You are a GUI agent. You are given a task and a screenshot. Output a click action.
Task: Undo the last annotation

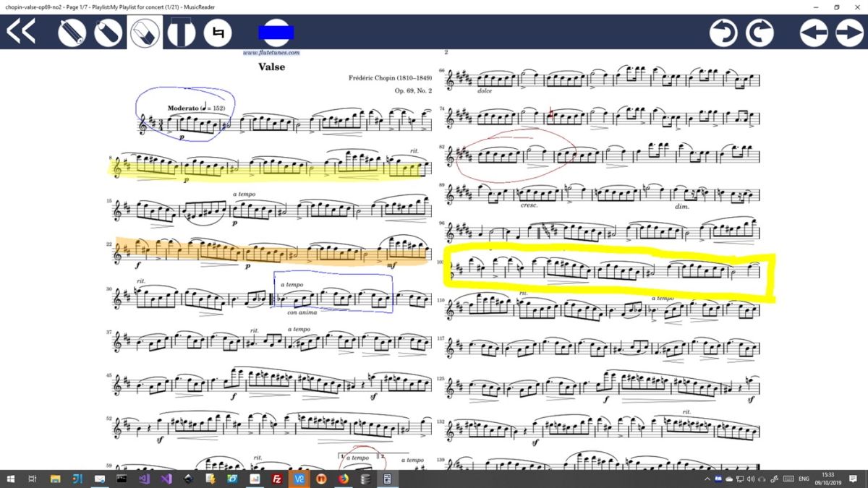(x=723, y=33)
